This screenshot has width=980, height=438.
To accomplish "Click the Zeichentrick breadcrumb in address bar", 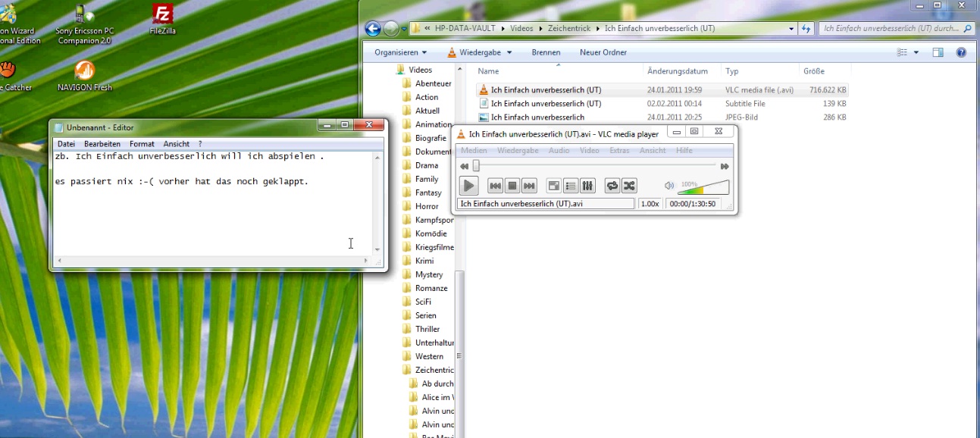I will pyautogui.click(x=568, y=29).
